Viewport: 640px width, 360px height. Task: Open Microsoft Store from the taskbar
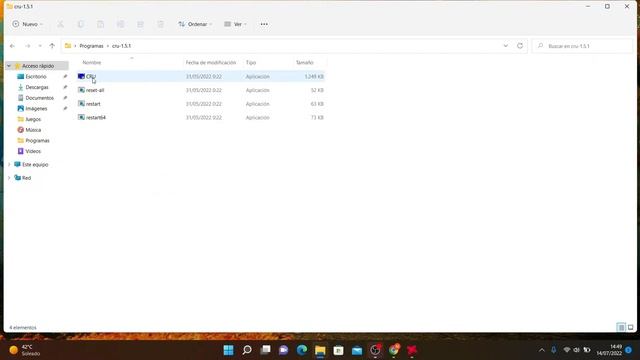pyautogui.click(x=338, y=350)
